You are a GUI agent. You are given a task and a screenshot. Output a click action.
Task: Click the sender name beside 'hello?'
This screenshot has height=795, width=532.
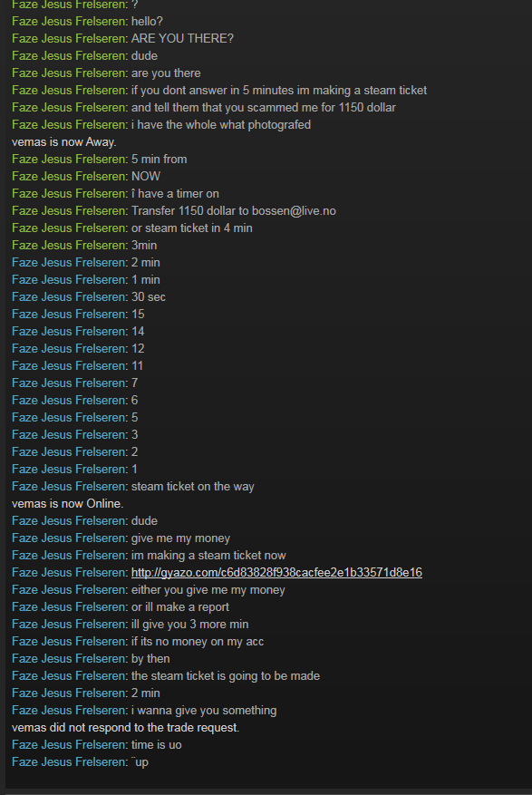pyautogui.click(x=70, y=21)
